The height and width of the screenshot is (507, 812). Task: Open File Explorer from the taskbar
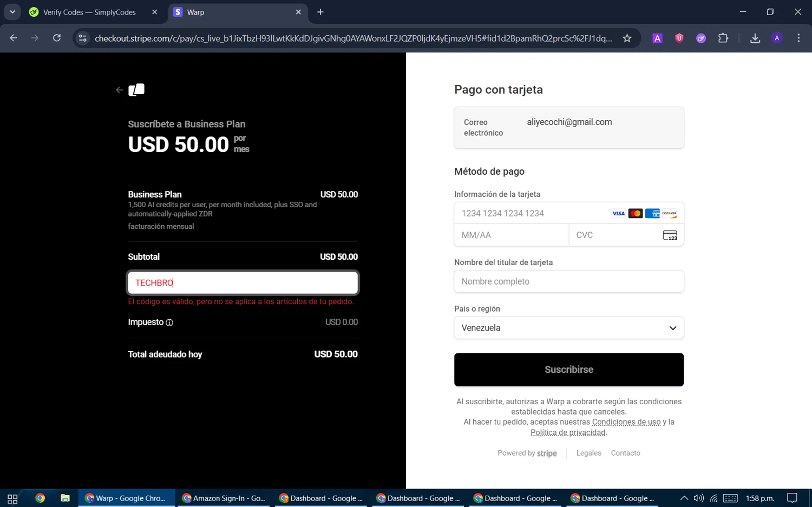(65, 498)
